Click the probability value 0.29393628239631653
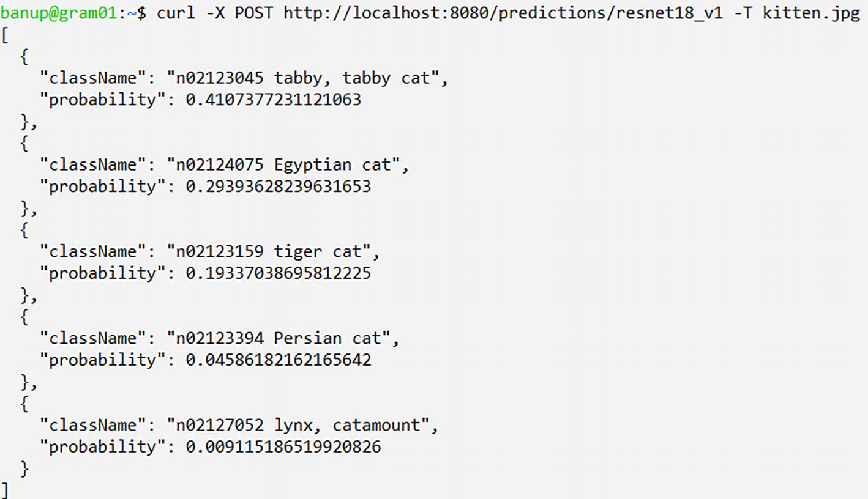 [278, 187]
